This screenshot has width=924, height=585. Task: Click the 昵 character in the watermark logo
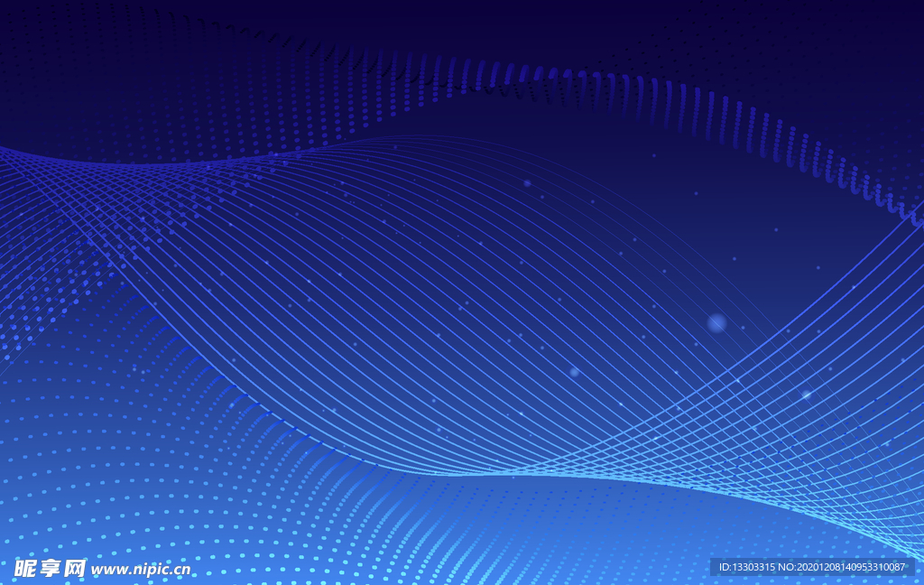25,568
